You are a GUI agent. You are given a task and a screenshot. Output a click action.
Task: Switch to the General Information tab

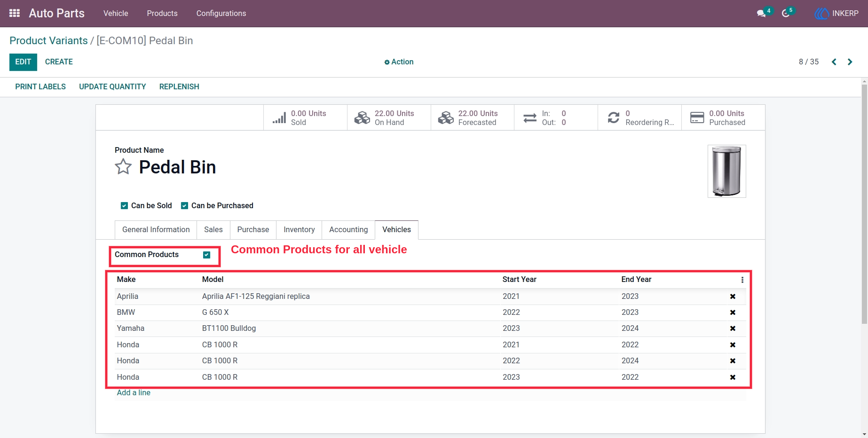click(156, 230)
